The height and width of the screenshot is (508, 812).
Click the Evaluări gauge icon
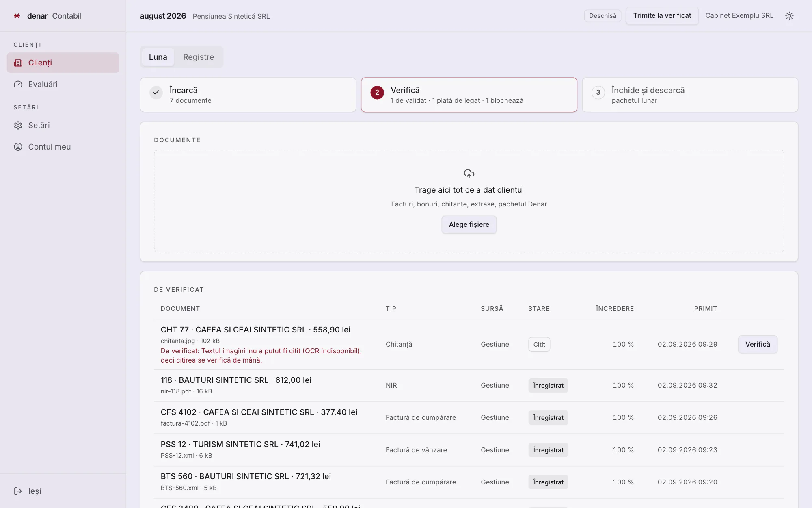(x=18, y=84)
